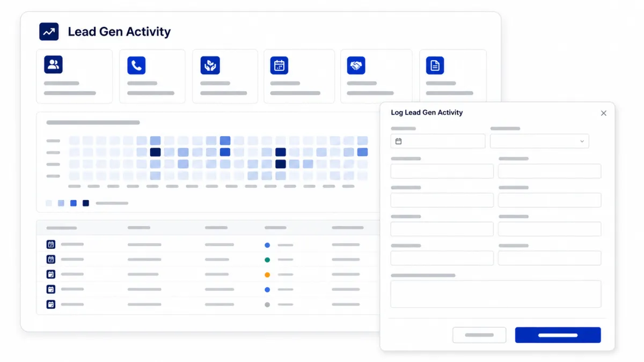Click calendar icon of row with gray dot
Viewport: 644px width, 362px height.
(x=51, y=305)
